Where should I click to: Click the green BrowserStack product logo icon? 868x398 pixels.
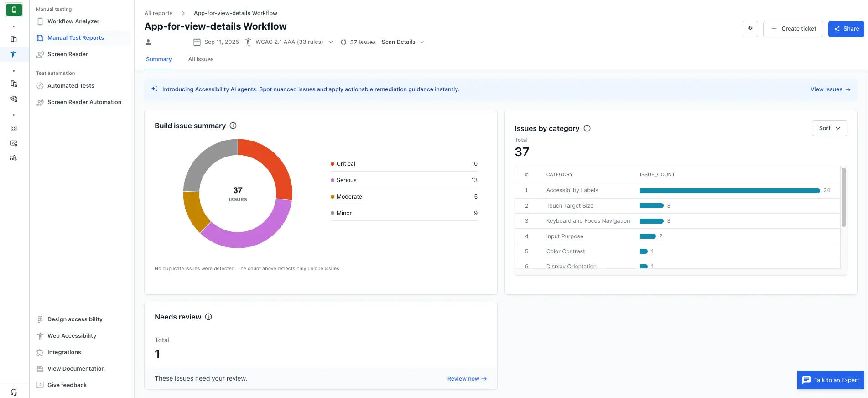click(x=14, y=10)
